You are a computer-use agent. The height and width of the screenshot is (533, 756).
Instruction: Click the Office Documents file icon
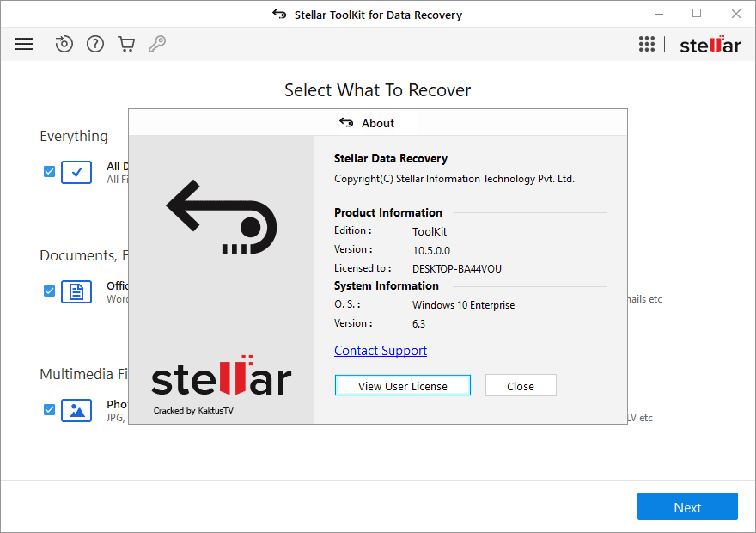76,291
